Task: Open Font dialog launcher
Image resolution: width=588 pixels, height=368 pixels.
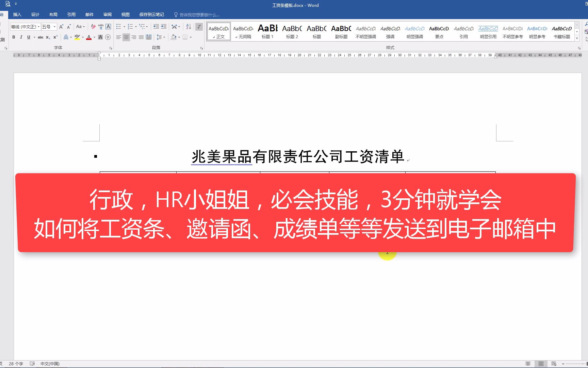Action: [111, 48]
